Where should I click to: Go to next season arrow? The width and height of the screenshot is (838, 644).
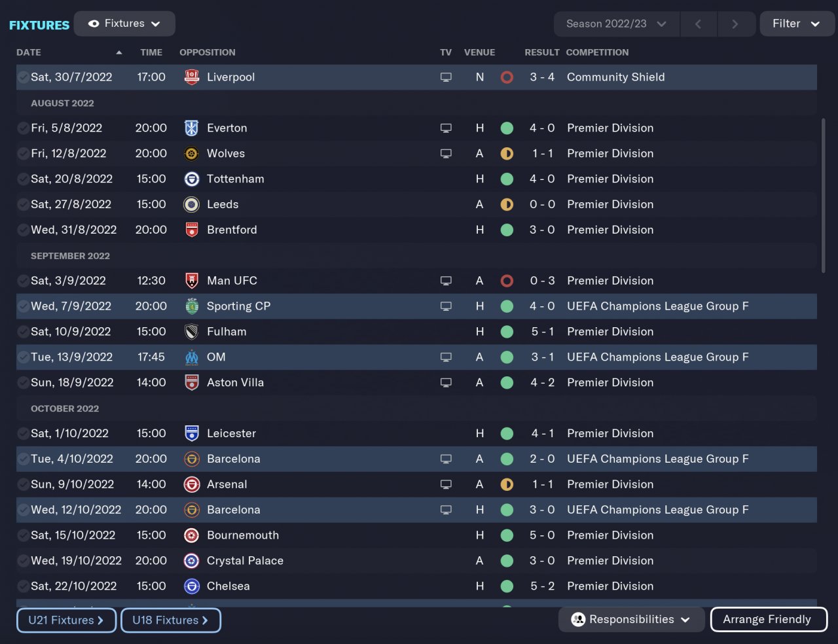[735, 24]
